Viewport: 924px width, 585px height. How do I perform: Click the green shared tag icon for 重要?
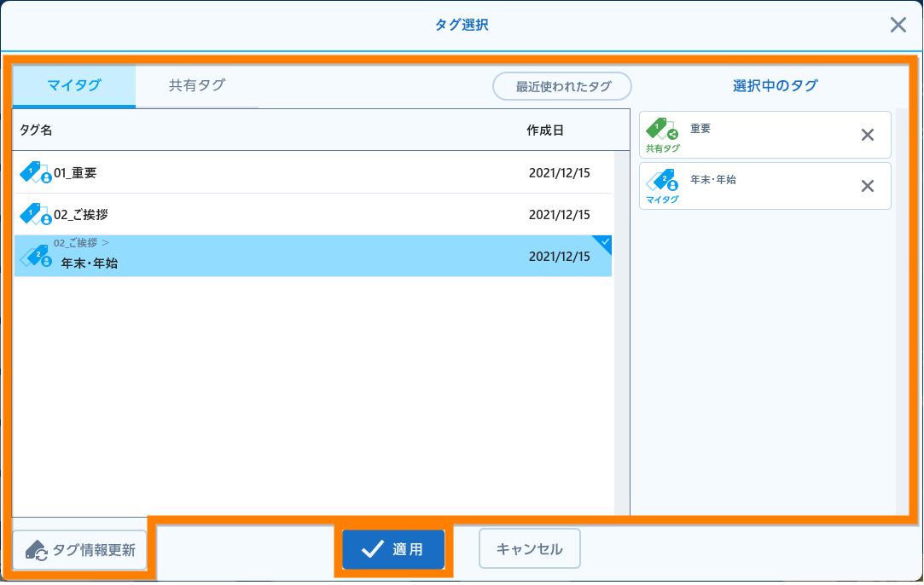tap(661, 130)
